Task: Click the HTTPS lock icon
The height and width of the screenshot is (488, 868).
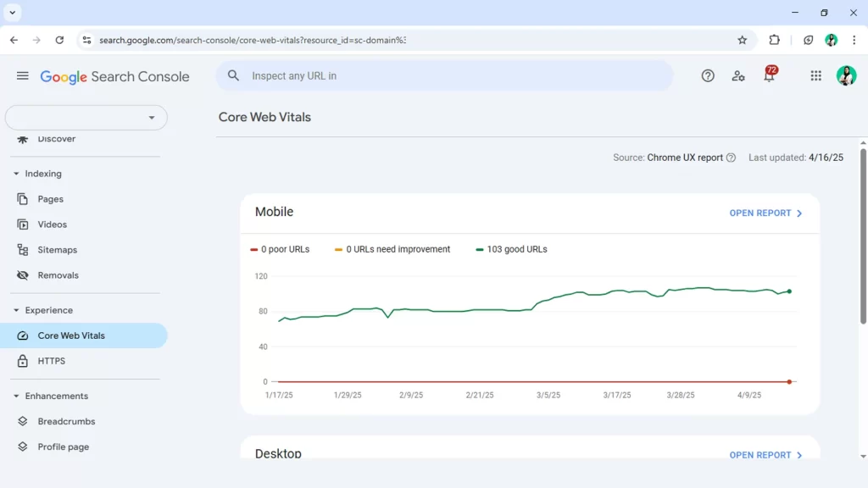Action: pos(23,361)
